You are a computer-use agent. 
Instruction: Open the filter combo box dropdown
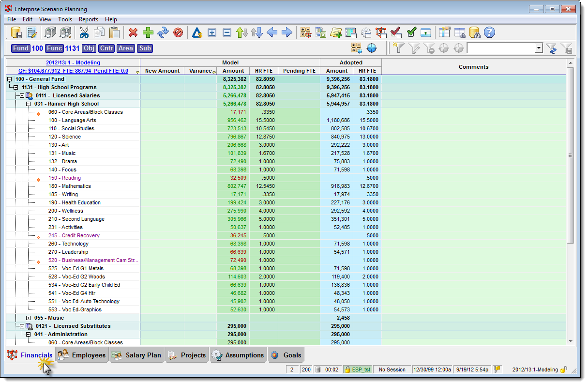pos(538,48)
